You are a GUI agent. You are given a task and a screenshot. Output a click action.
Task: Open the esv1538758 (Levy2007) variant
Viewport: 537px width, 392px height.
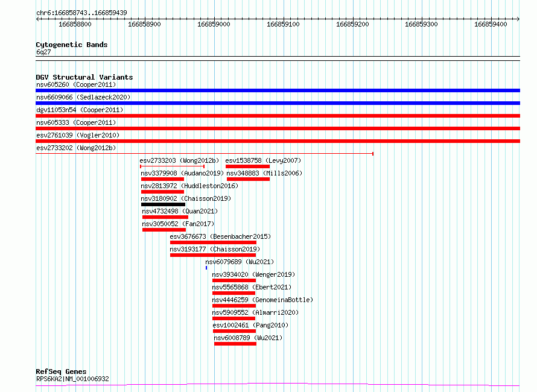263,160
